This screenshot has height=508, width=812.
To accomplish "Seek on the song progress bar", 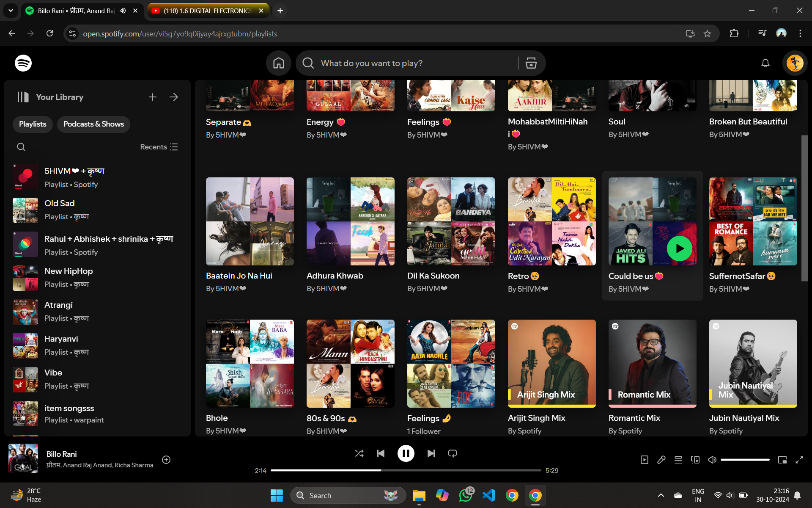I will point(406,470).
